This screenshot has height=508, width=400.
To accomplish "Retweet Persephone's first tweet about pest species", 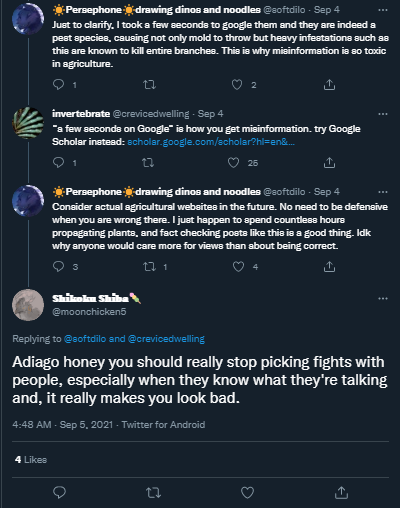I will [x=149, y=85].
